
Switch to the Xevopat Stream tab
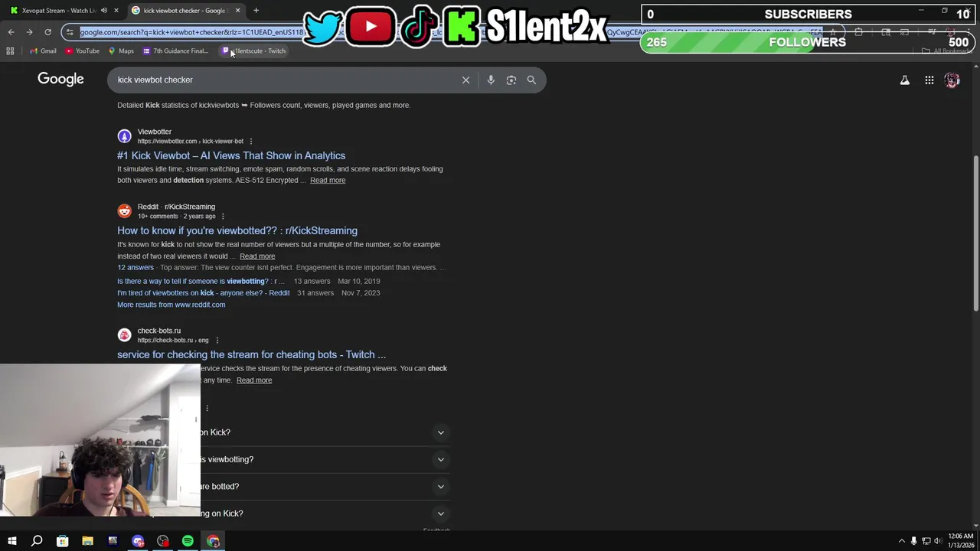(57, 11)
